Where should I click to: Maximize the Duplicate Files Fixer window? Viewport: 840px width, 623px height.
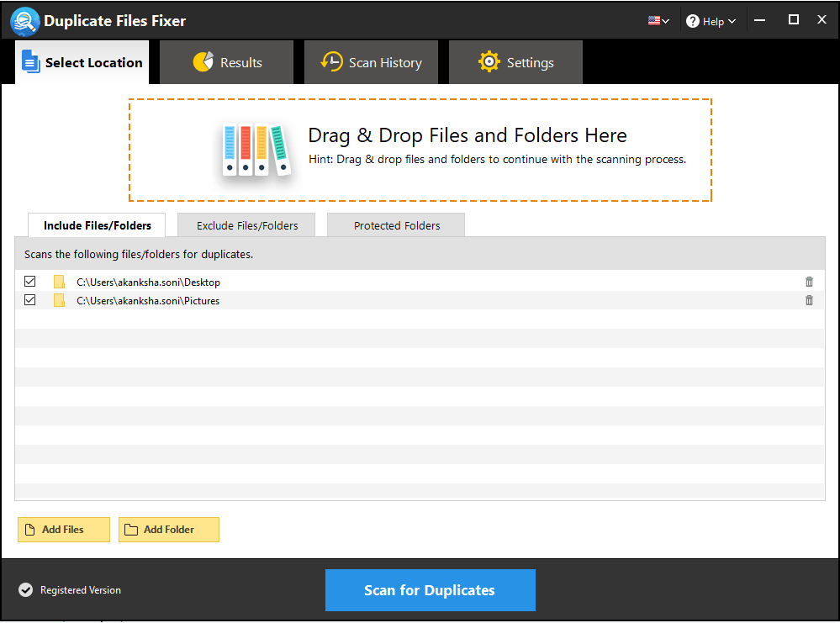click(x=794, y=20)
